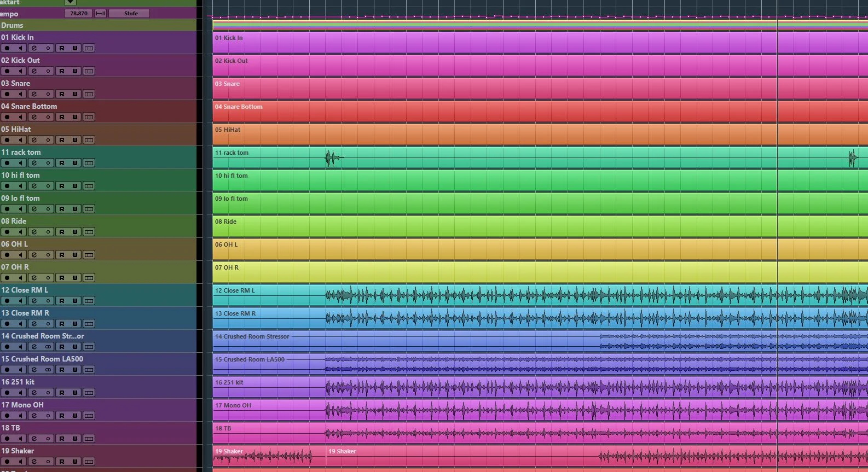The height and width of the screenshot is (472, 868).
Task: Select the 17 Mono OH track name
Action: pos(22,405)
